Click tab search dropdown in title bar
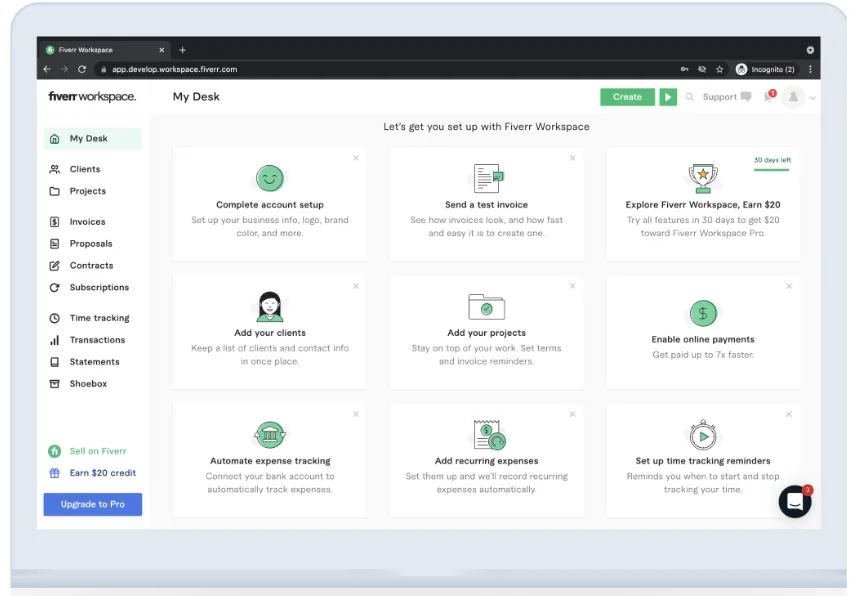The height and width of the screenshot is (596, 850). point(810,50)
